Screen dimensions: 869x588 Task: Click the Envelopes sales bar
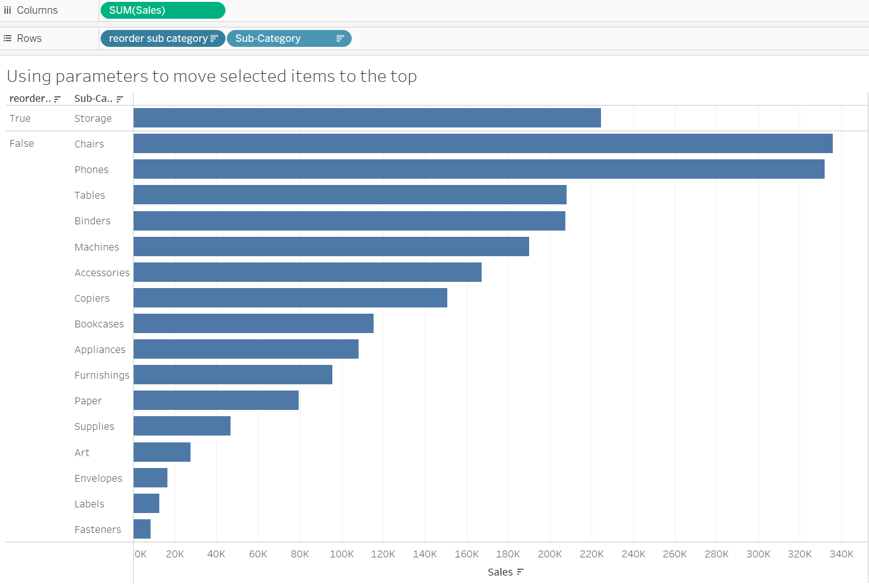(151, 478)
